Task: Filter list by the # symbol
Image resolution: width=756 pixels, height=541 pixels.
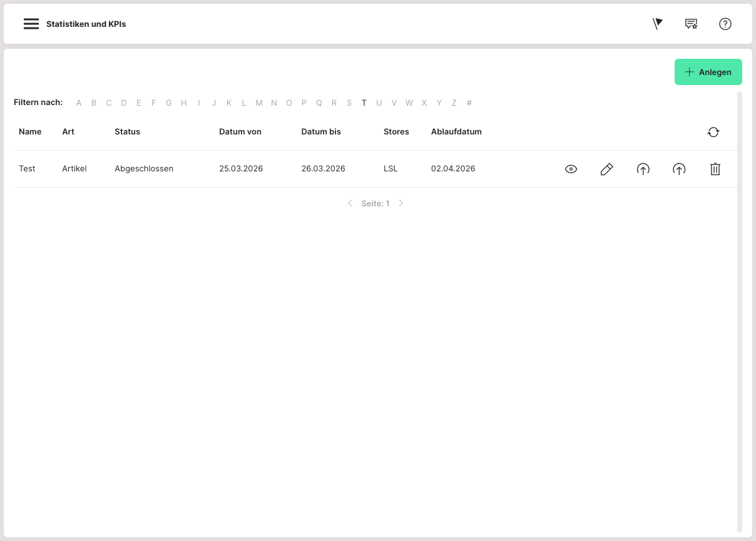Action: coord(469,103)
